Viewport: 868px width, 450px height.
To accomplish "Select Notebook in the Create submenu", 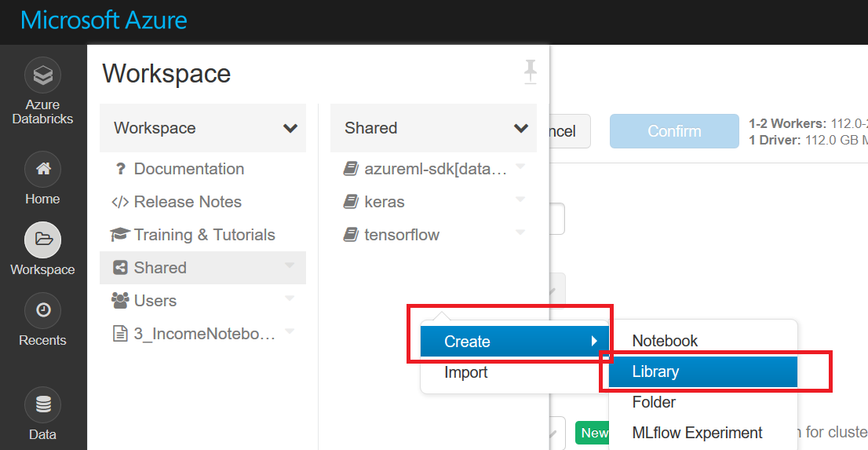I will coord(703,341).
